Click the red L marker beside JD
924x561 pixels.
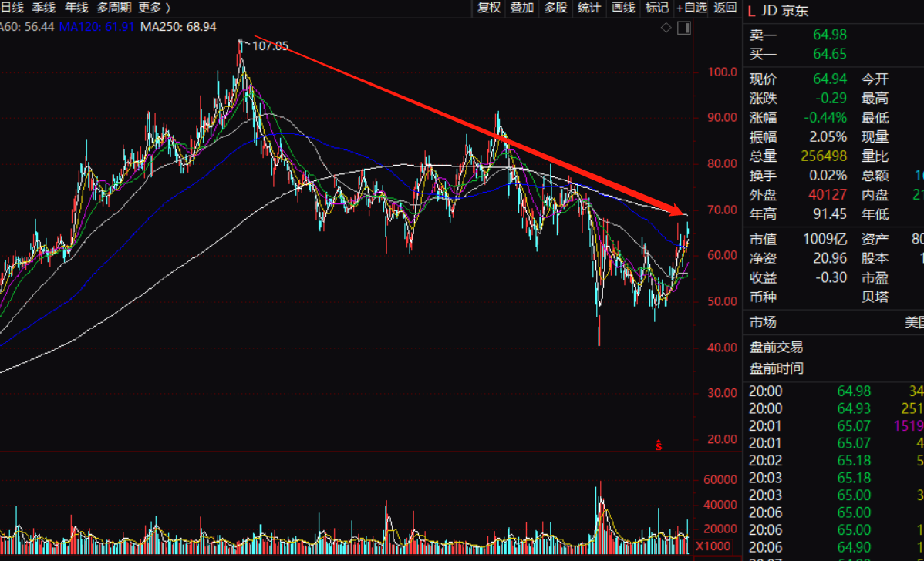point(751,11)
